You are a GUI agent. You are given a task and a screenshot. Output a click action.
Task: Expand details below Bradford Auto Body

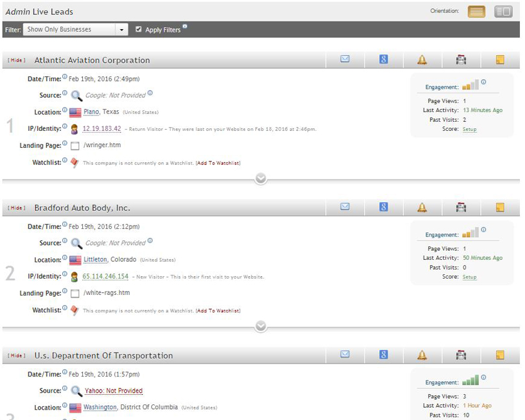point(261,326)
